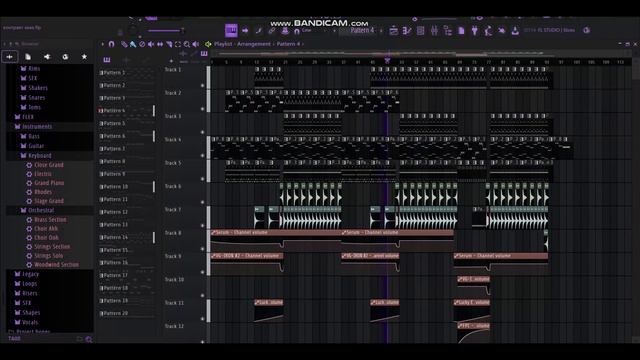The image size is (640, 360).
Task: Toggle pattern/song mode button in top toolbar
Action: pyautogui.click(x=231, y=30)
